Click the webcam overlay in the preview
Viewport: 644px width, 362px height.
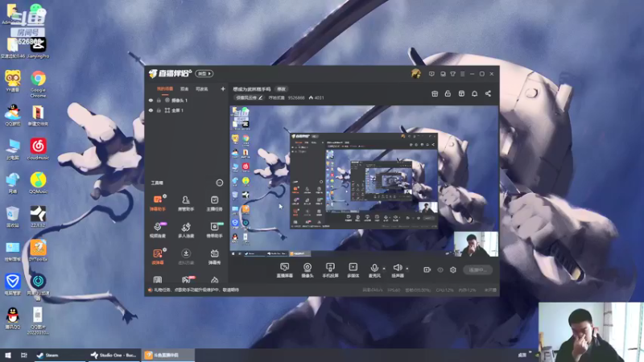476,244
